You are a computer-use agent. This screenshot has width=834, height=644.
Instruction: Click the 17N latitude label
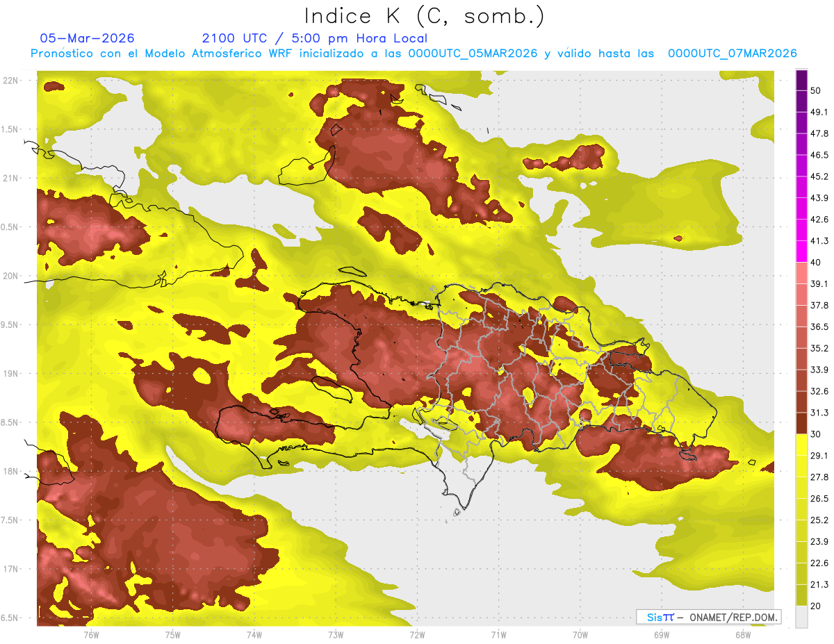(11, 569)
